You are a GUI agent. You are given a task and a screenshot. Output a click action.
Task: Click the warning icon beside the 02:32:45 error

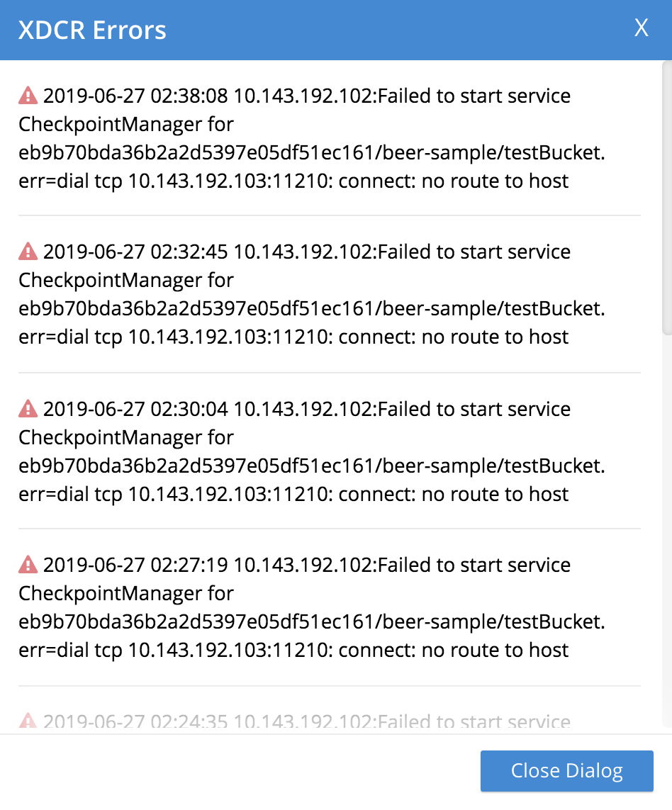[27, 252]
